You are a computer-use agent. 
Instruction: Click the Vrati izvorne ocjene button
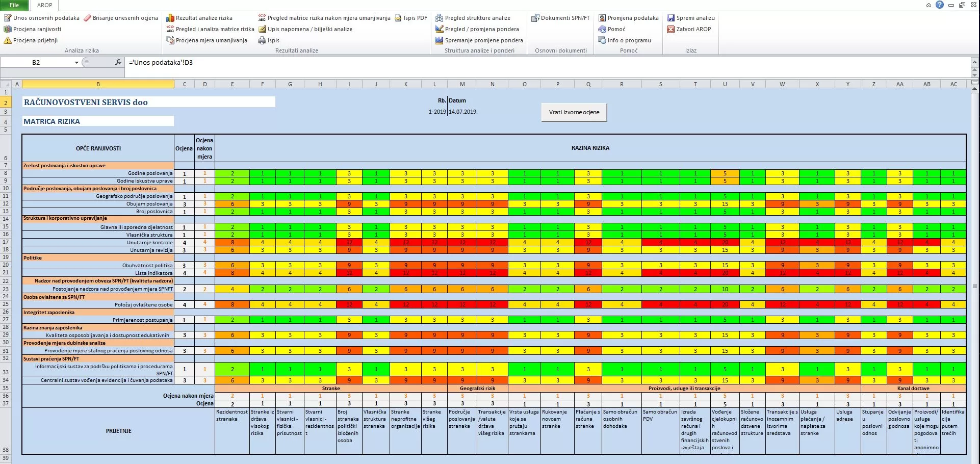pos(574,112)
